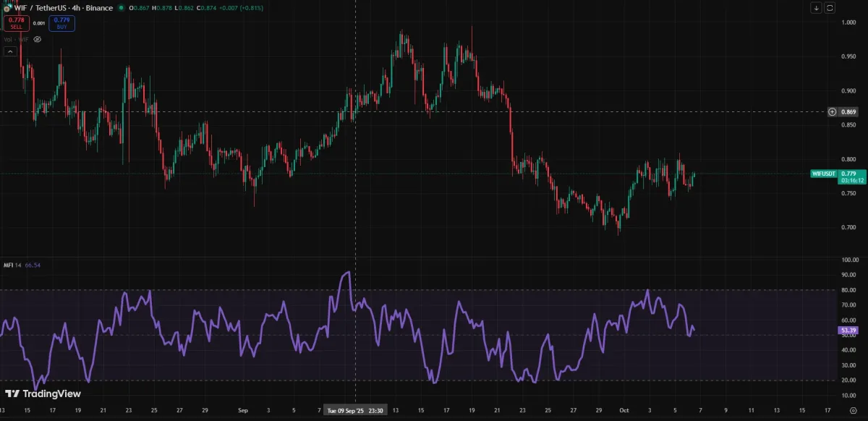Open the WIF / TetherUS symbol title
The width and height of the screenshot is (868, 421).
(x=62, y=8)
